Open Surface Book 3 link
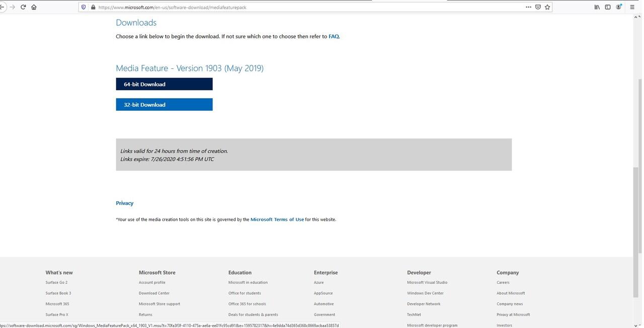This screenshot has width=644, height=328. (58, 293)
